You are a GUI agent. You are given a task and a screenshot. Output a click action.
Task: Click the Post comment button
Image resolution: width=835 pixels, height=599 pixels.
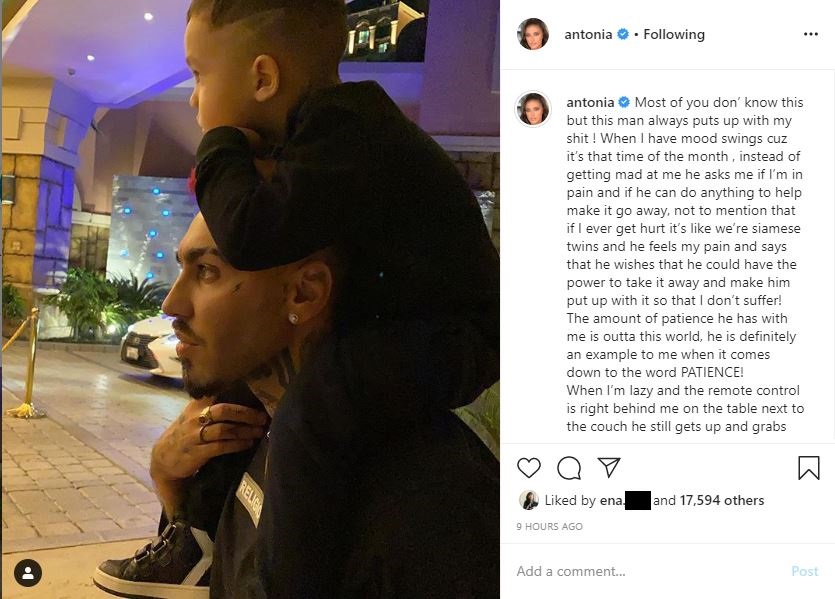point(804,571)
